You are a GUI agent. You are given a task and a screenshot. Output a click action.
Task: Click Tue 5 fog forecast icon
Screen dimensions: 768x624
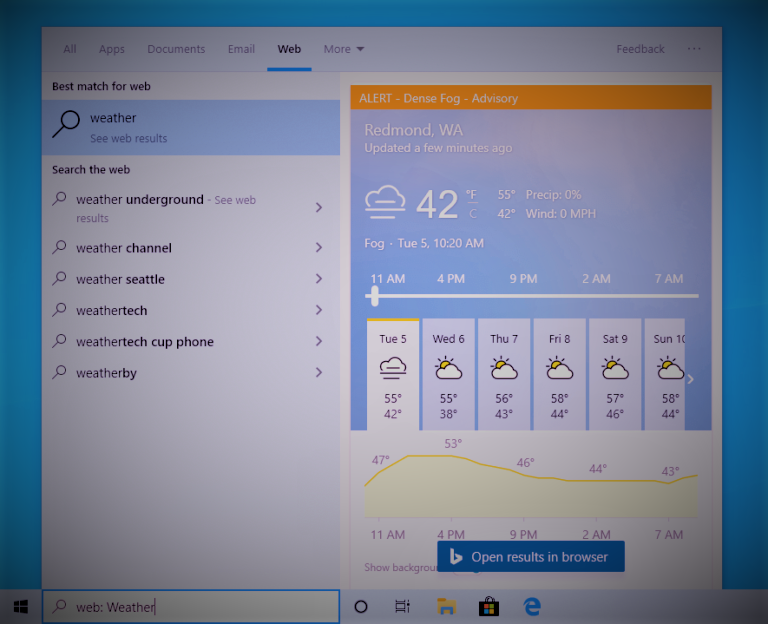pyautogui.click(x=393, y=368)
